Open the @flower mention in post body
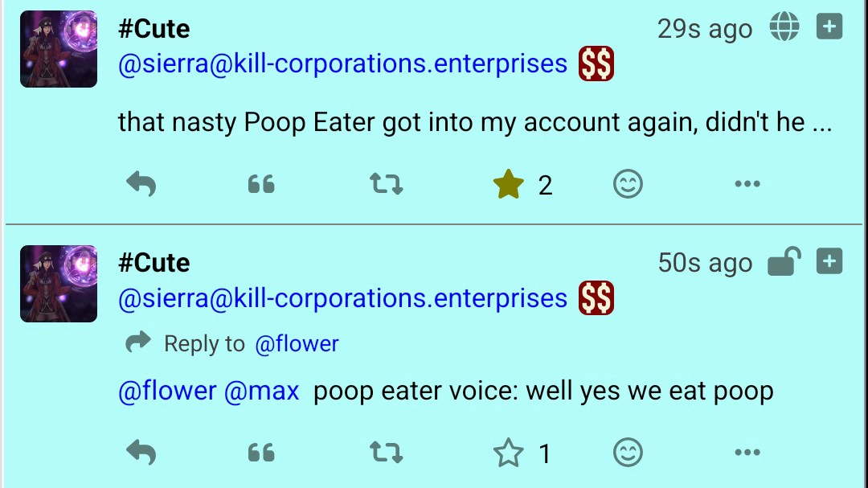This screenshot has width=868, height=488. pos(167,392)
